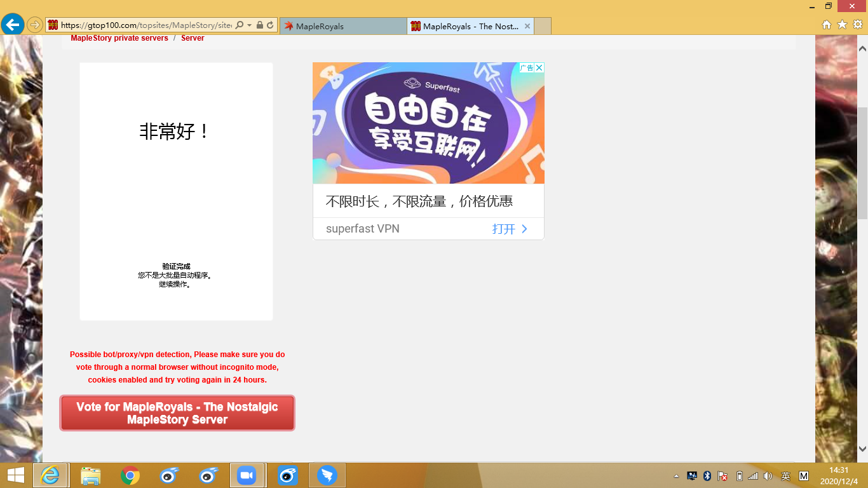Click the browser forward arrow
The image size is (868, 488).
pos(35,25)
